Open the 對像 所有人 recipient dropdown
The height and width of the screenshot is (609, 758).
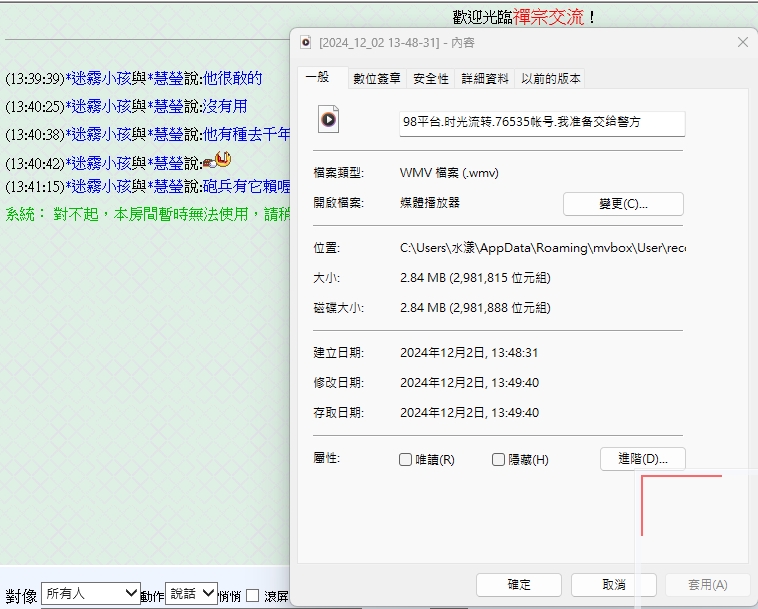91,593
